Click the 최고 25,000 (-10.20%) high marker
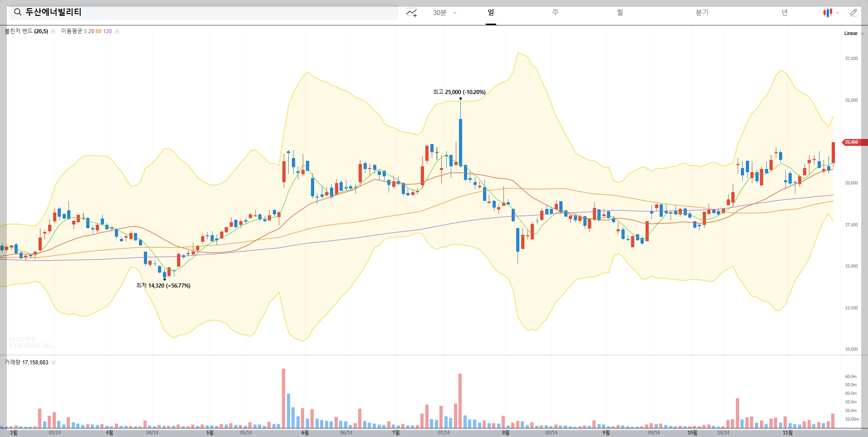Viewport: 868px width, 437px height. [x=459, y=92]
